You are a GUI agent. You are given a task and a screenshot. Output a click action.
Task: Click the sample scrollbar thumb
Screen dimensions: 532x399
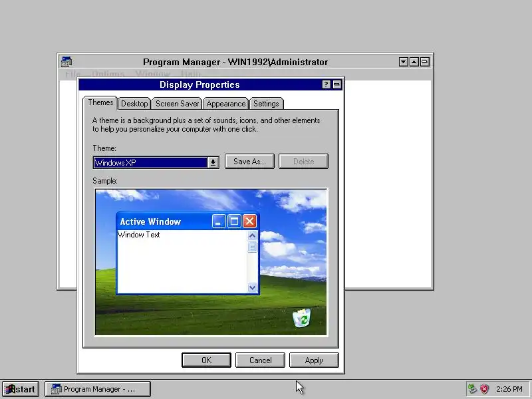coord(252,247)
